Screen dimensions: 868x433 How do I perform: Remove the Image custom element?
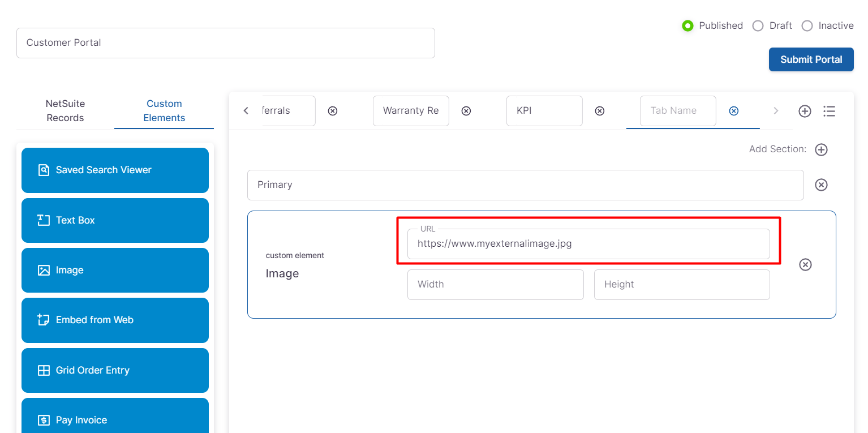[805, 264]
